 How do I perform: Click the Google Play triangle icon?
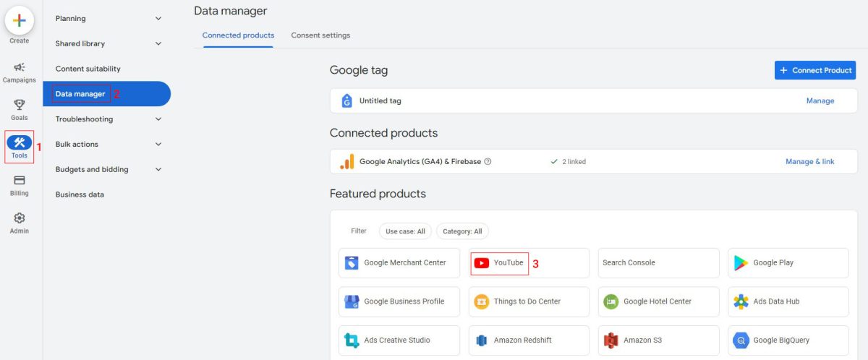coord(741,263)
